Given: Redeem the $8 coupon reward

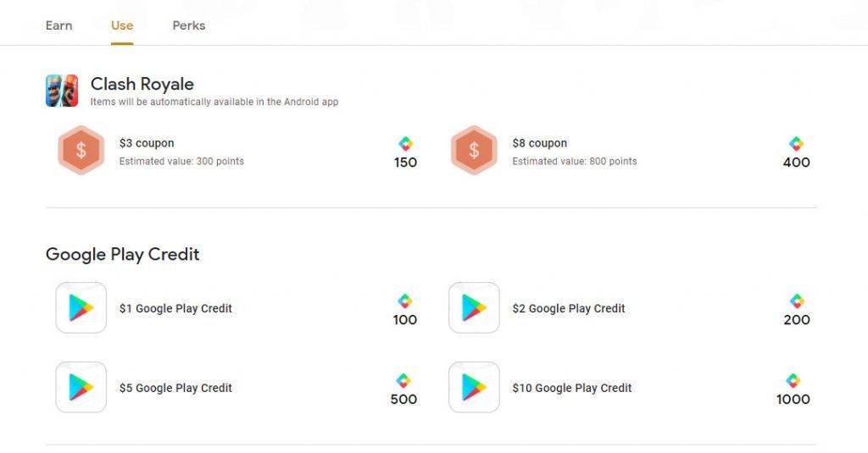Looking at the screenshot, I should [631, 151].
